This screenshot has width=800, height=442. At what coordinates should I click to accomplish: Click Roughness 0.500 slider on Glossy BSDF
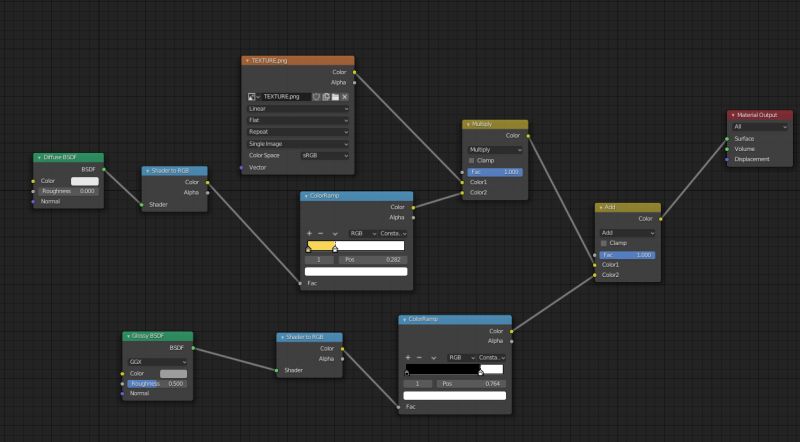157,384
